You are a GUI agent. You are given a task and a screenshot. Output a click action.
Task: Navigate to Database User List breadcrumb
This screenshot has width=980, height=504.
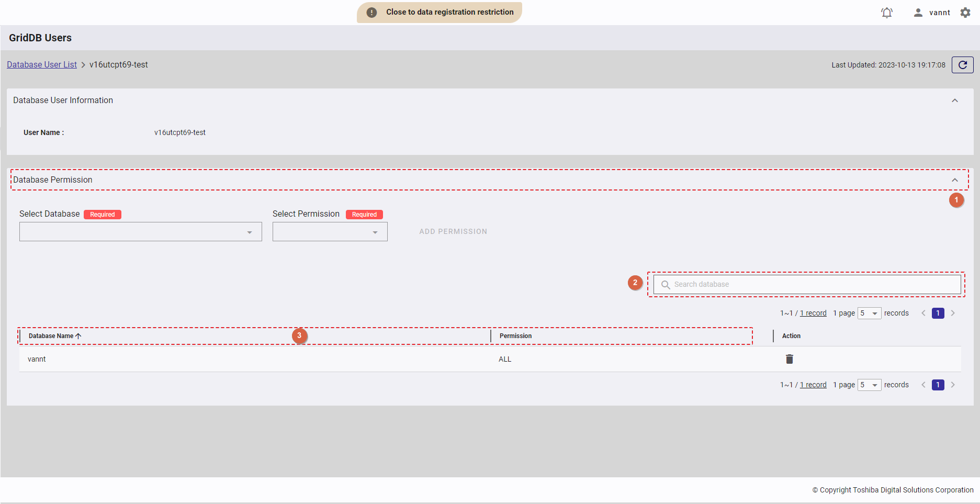coord(42,65)
